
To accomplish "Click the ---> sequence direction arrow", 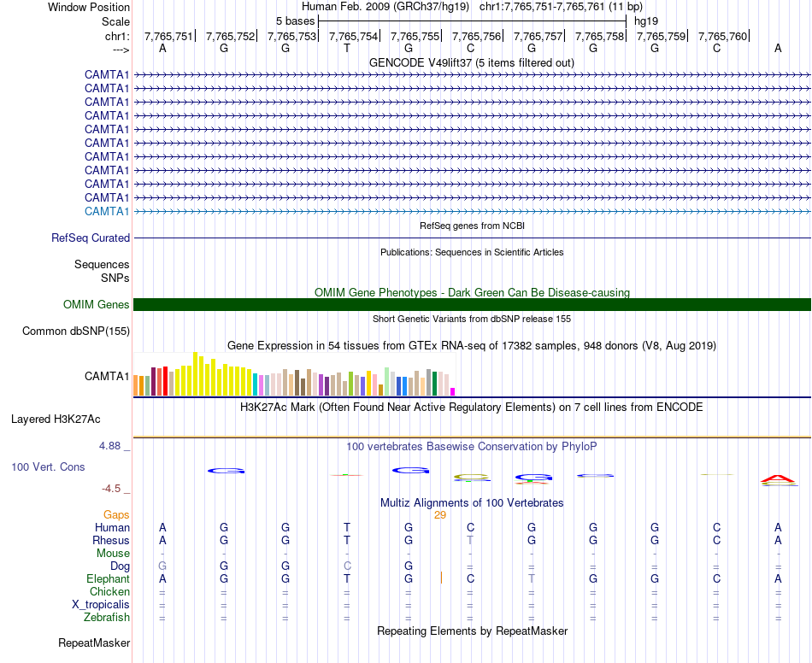I will tap(121, 50).
